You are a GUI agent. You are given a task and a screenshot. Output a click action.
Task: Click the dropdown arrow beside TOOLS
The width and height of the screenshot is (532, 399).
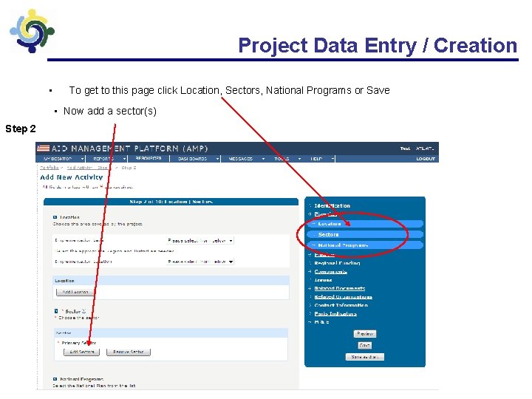(x=299, y=159)
